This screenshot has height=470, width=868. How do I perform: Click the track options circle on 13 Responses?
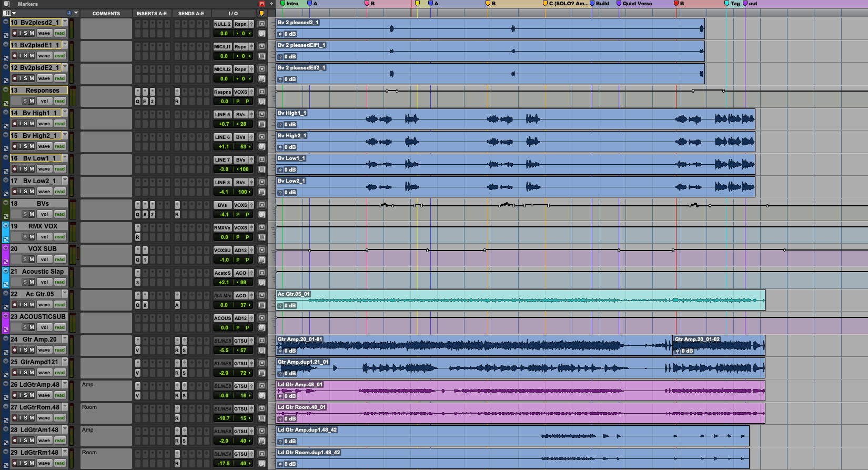coord(6,89)
